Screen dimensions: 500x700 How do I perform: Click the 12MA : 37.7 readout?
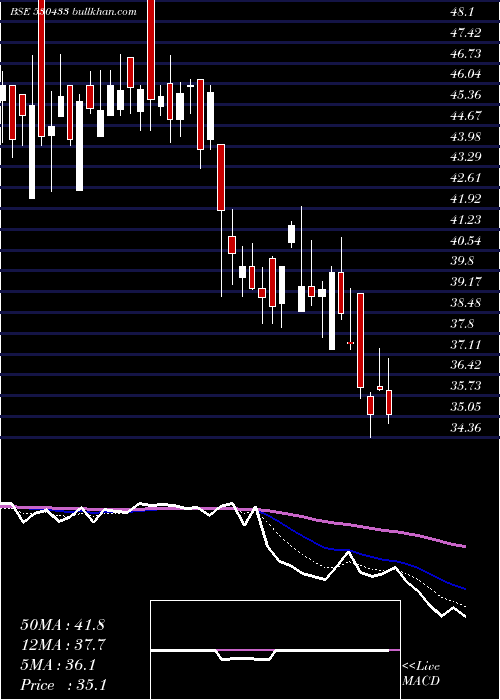click(x=62, y=645)
